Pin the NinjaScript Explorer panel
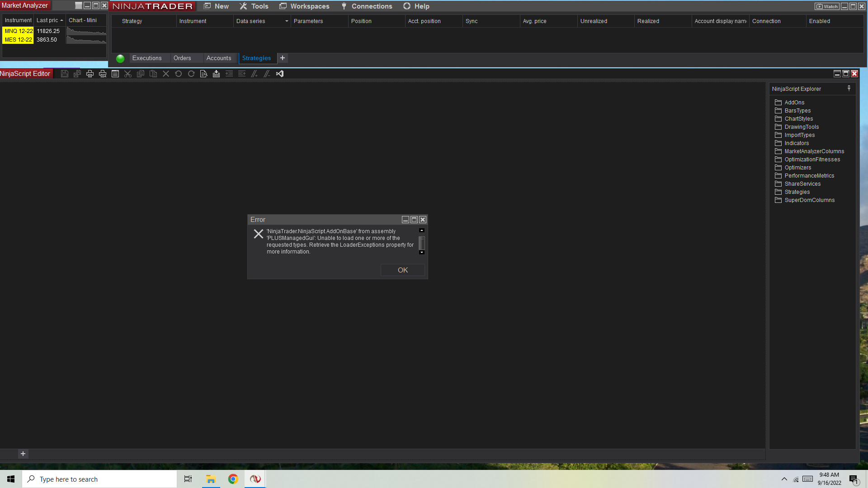Image resolution: width=868 pixels, height=488 pixels. coord(849,89)
